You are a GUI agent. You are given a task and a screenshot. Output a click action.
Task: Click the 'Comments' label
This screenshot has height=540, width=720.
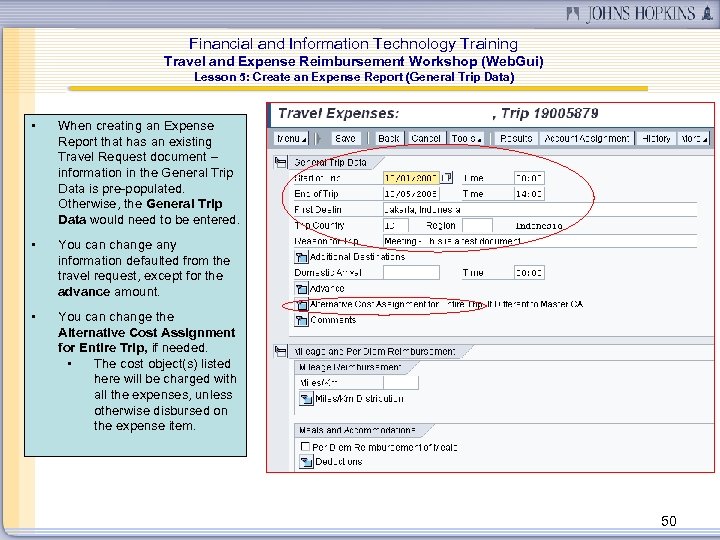click(333, 320)
